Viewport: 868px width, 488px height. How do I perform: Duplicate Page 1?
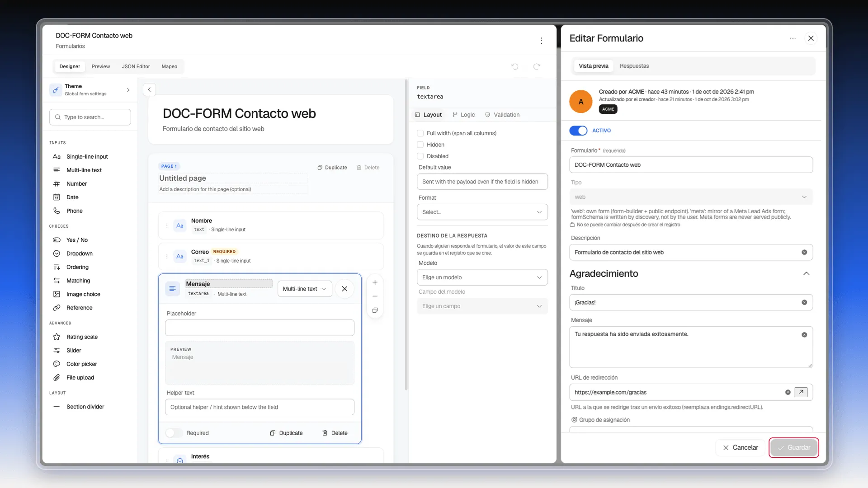332,168
